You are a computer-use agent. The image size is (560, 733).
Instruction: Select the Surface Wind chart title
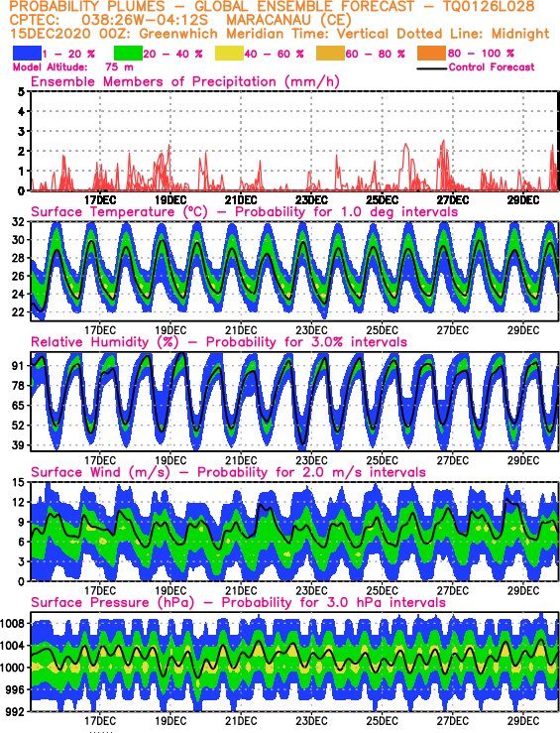click(x=228, y=472)
